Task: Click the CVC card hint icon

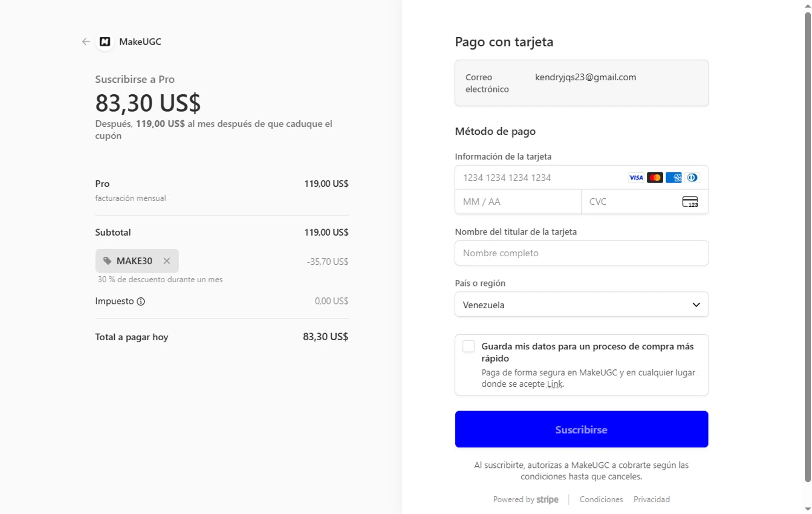Action: [x=690, y=201]
